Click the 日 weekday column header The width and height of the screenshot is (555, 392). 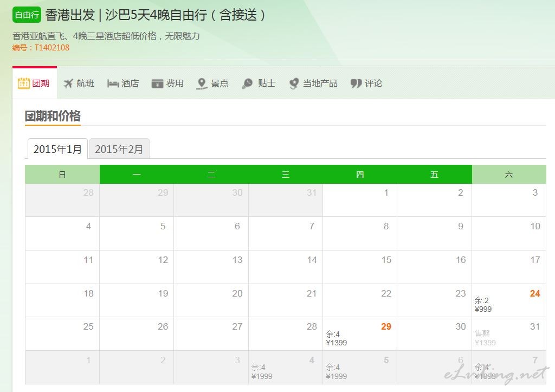(62, 174)
